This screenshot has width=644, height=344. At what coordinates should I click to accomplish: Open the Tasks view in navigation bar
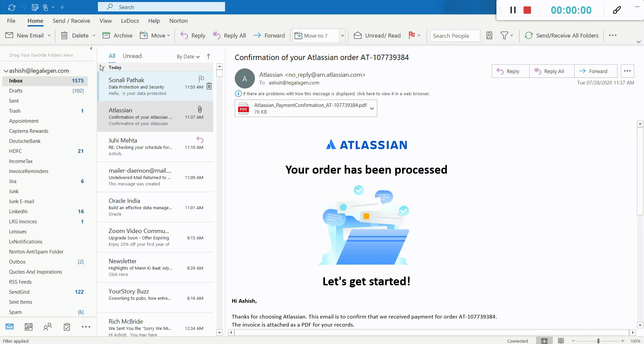tap(67, 327)
